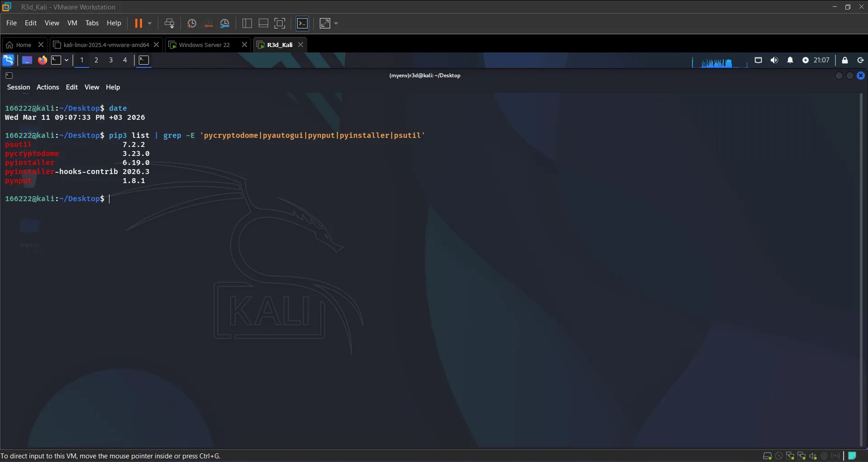Viewport: 868px width, 462px height.
Task: Click the Bluetooth device status icon
Action: 835,456
